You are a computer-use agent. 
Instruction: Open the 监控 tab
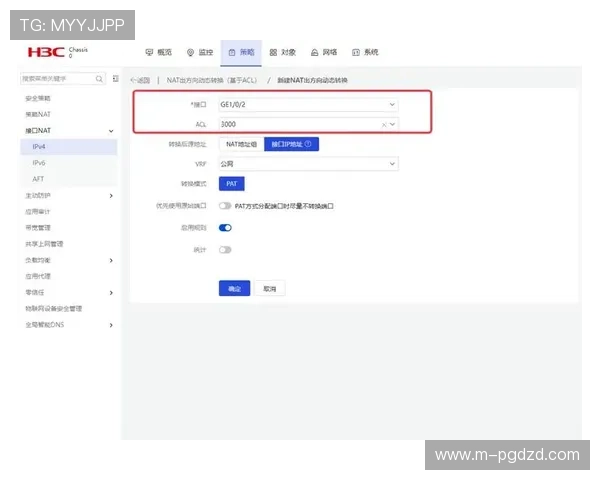pyautogui.click(x=199, y=52)
